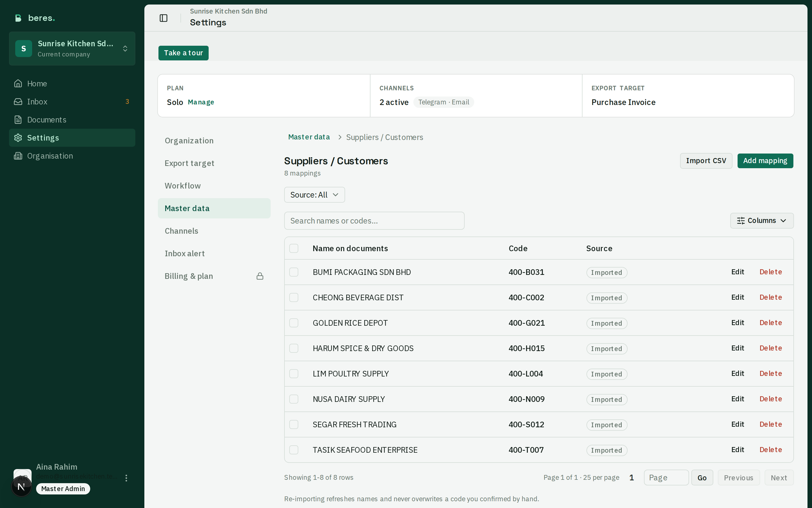Click the Aina Rahim profile avatar

pos(22,478)
